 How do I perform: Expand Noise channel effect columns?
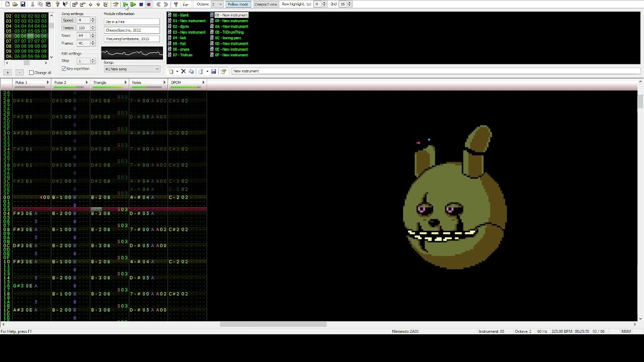click(164, 82)
